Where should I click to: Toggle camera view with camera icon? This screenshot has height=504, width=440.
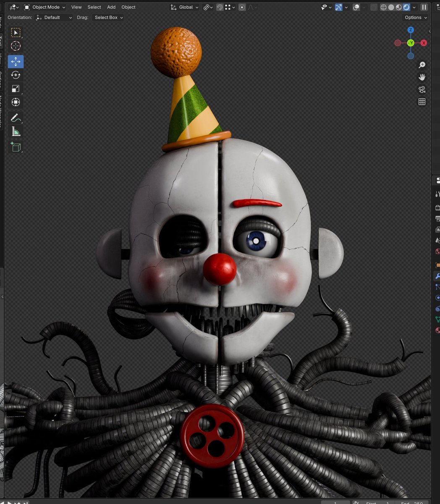422,89
